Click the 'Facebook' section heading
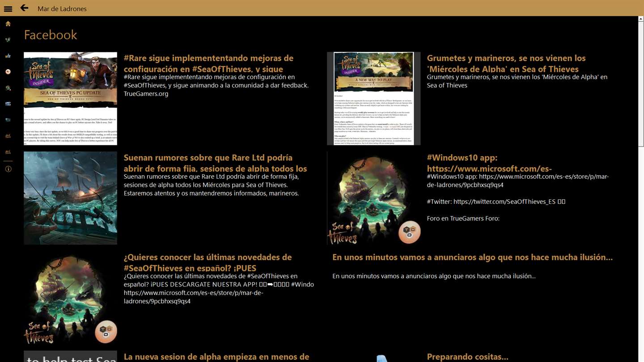The image size is (644, 362). click(x=51, y=35)
